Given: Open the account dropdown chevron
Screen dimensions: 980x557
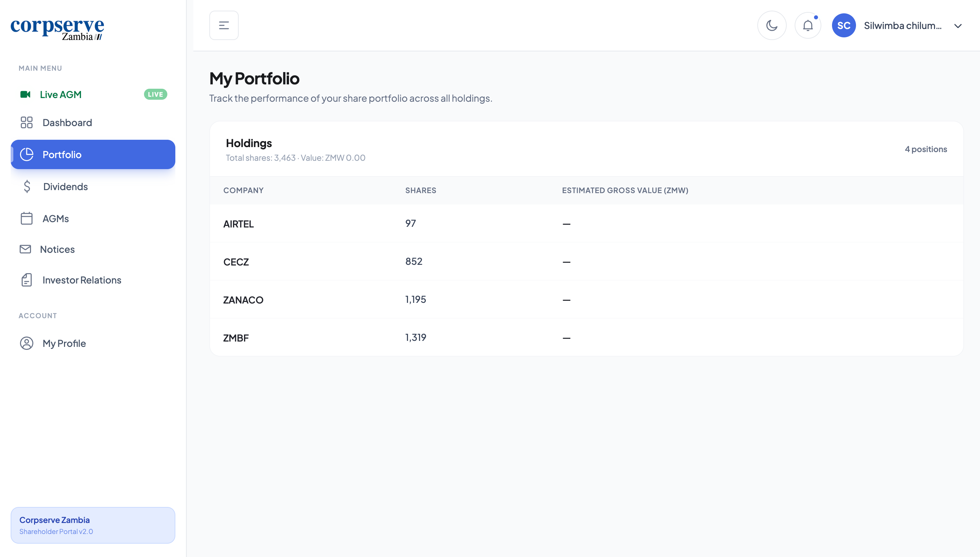Looking at the screenshot, I should (x=958, y=26).
